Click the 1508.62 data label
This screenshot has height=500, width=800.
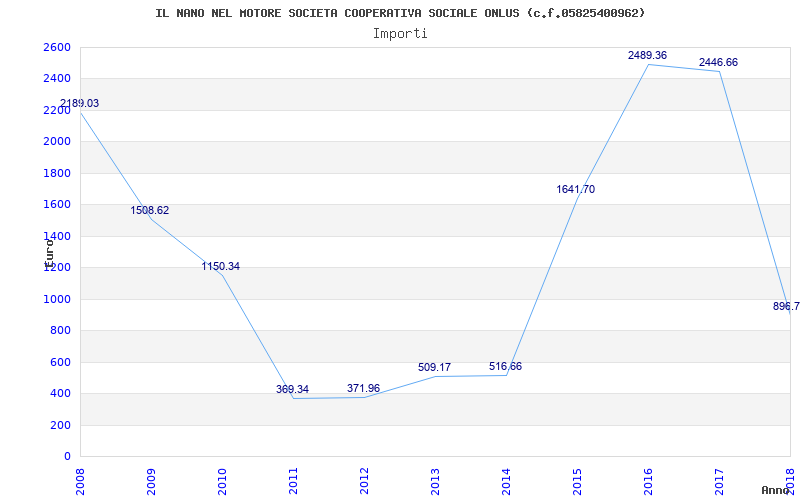tap(149, 210)
